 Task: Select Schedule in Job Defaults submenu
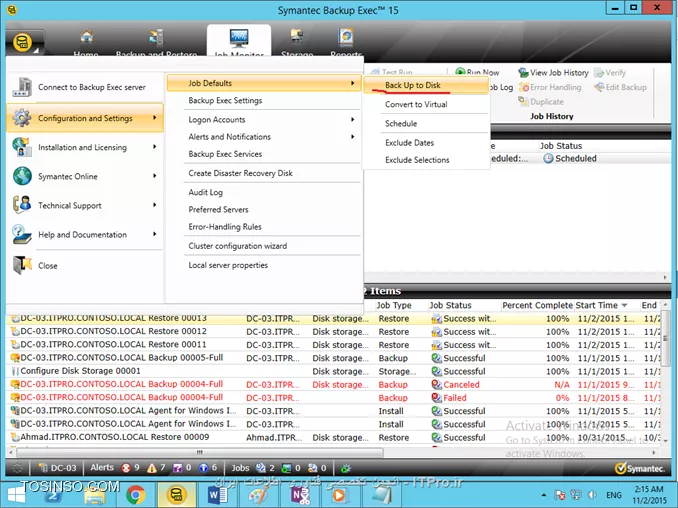tap(401, 123)
